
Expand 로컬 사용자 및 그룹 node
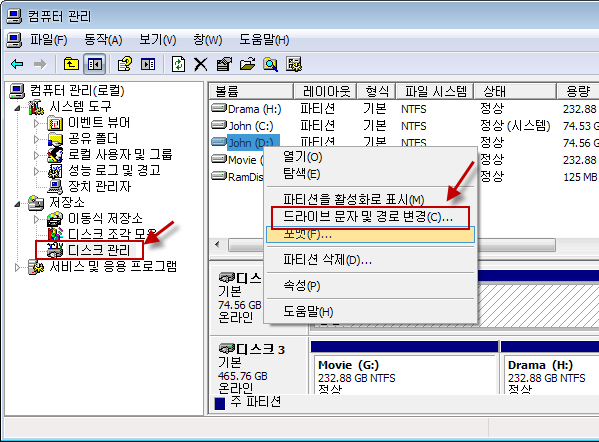[37, 155]
